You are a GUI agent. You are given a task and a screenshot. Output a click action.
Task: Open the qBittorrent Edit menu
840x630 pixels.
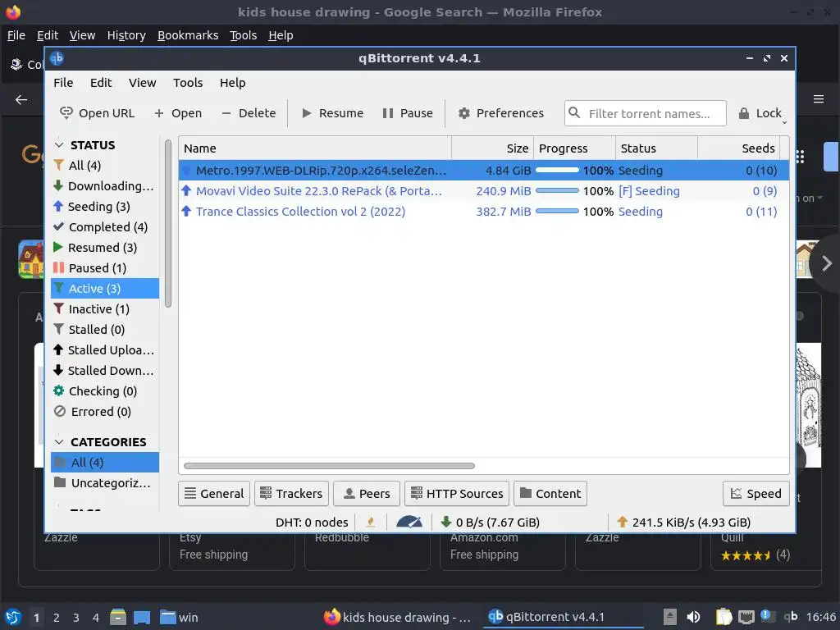[101, 83]
